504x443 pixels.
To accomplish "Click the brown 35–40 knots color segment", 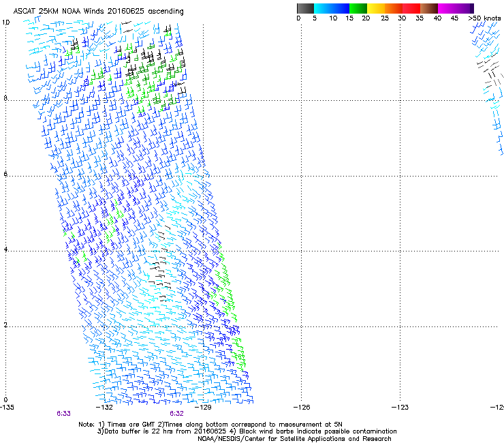I will tap(429, 8).
